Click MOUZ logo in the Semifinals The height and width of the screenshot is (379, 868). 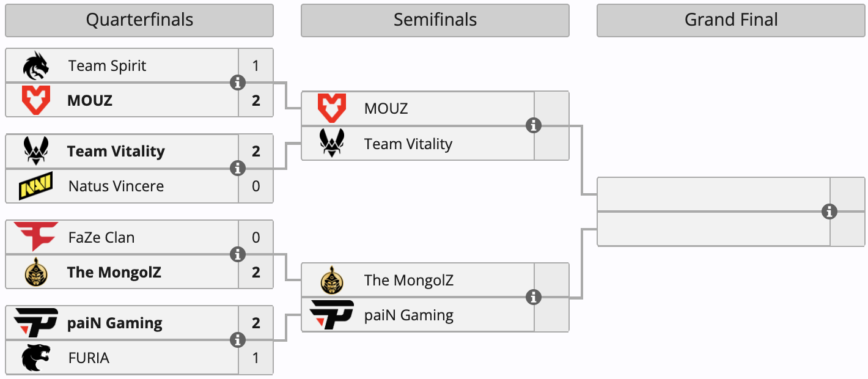331,109
